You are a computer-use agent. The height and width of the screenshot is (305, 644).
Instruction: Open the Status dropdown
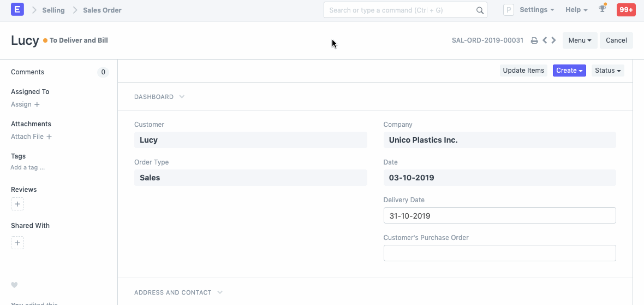point(607,71)
